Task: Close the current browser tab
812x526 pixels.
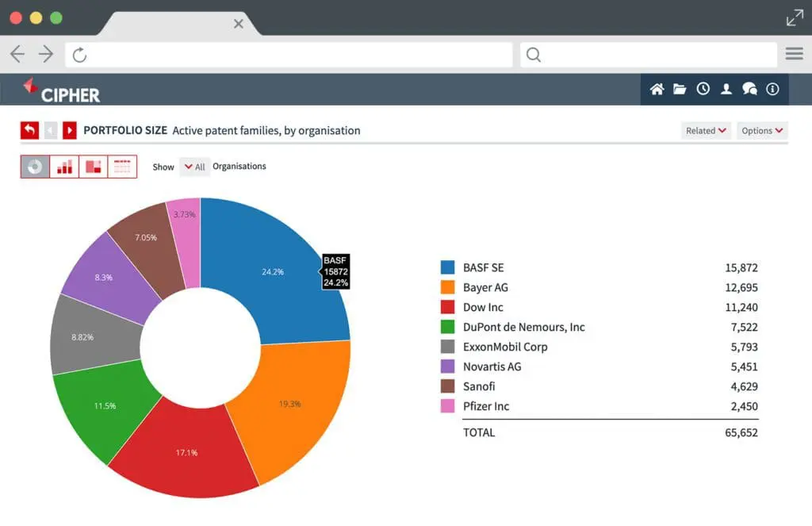Action: (239, 24)
